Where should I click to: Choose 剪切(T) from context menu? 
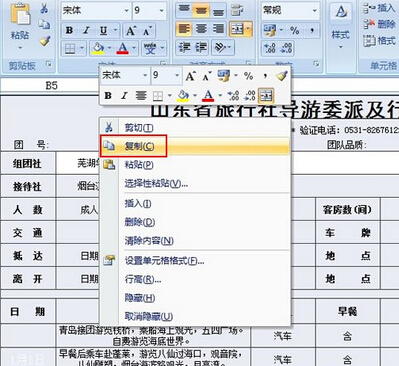point(195,127)
